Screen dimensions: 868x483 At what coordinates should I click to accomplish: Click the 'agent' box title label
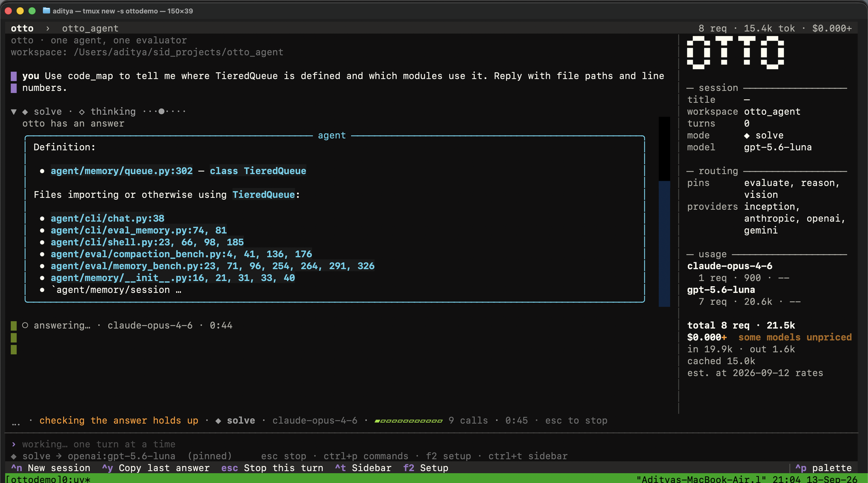[332, 135]
